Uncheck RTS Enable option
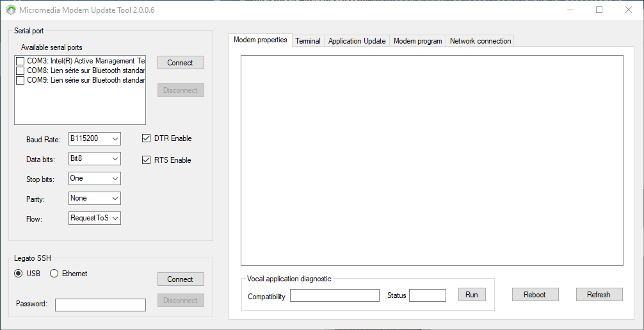Image resolution: width=644 pixels, height=330 pixels. [147, 160]
